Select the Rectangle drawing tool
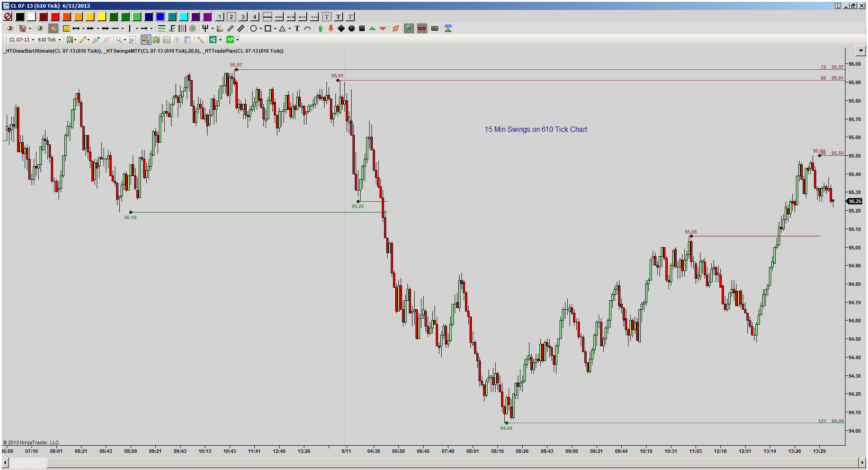The width and height of the screenshot is (868, 470). (268, 28)
